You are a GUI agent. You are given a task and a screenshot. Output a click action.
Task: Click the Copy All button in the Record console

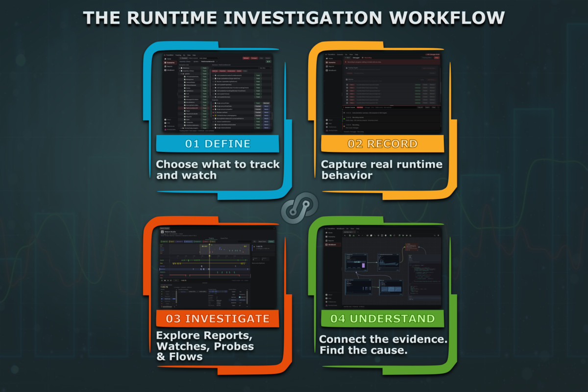(420, 107)
